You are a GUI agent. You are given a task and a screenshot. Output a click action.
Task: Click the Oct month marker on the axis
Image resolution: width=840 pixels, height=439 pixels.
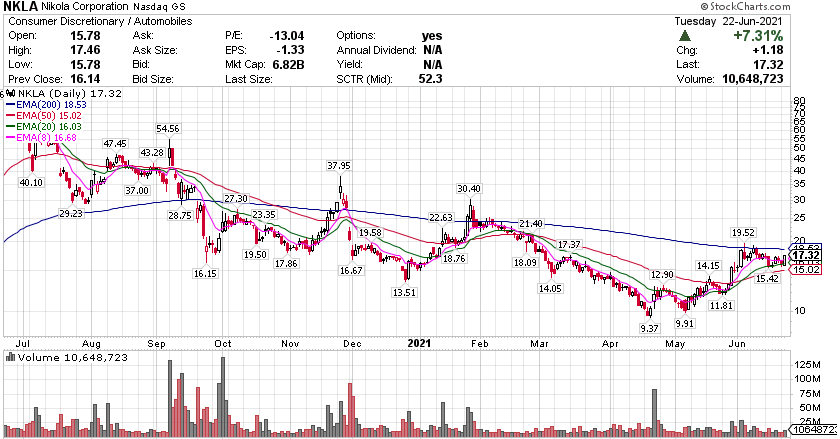point(223,344)
